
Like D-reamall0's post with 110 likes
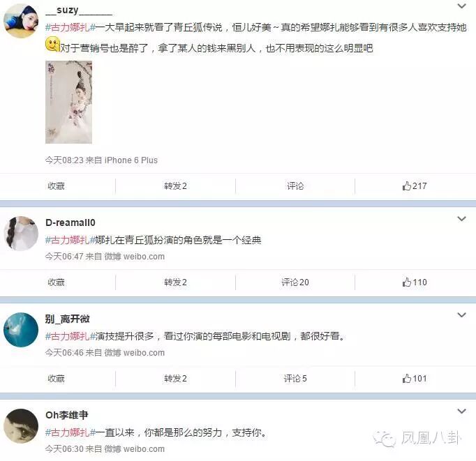pyautogui.click(x=415, y=282)
